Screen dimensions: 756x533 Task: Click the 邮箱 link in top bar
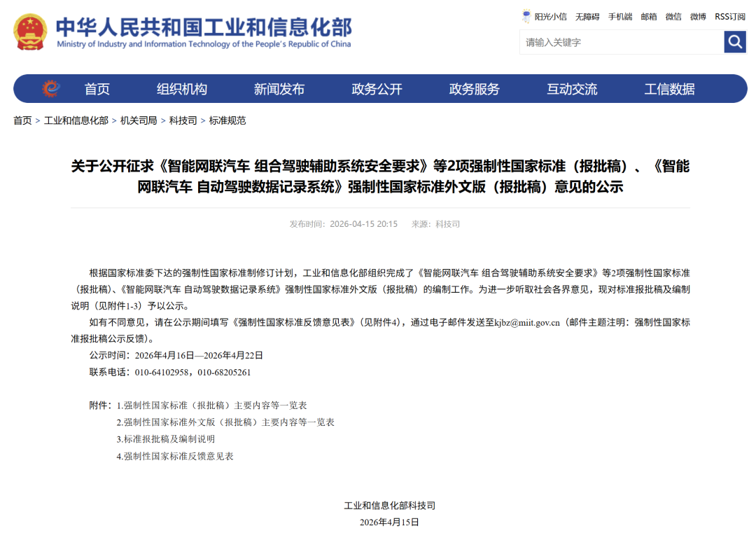649,17
